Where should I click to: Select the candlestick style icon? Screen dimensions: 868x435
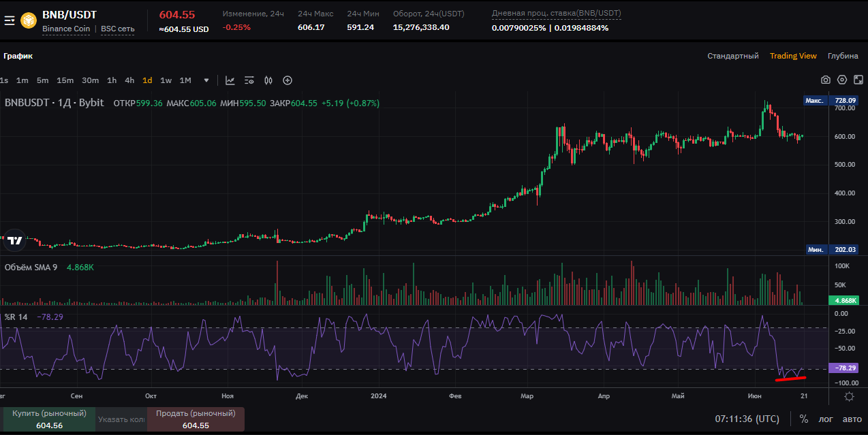tap(268, 80)
